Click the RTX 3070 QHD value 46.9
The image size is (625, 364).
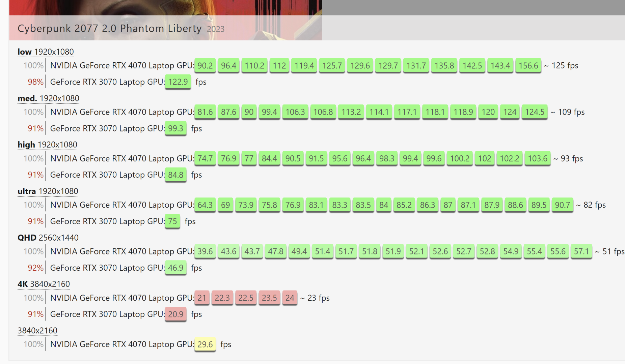[x=176, y=268]
